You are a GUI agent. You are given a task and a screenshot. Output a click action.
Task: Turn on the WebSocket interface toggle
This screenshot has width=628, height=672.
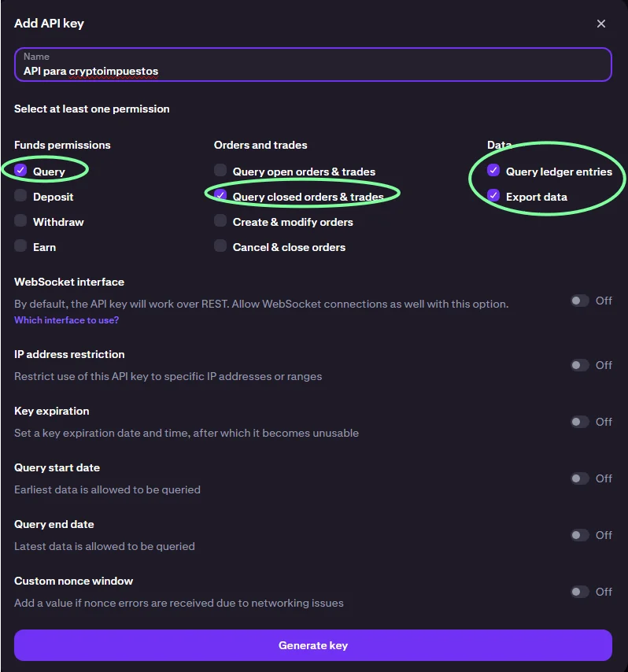580,301
